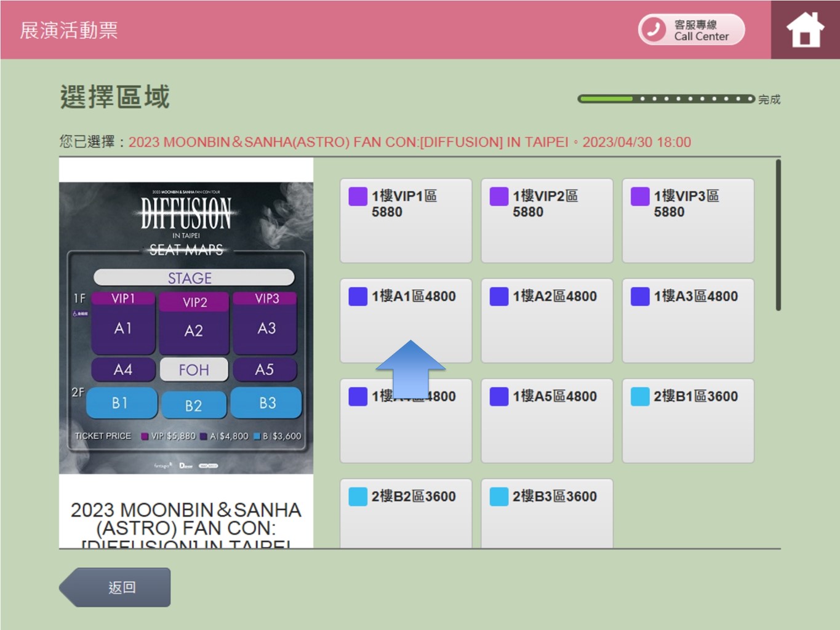
Task: Click the 完成 progress label
Action: (769, 99)
